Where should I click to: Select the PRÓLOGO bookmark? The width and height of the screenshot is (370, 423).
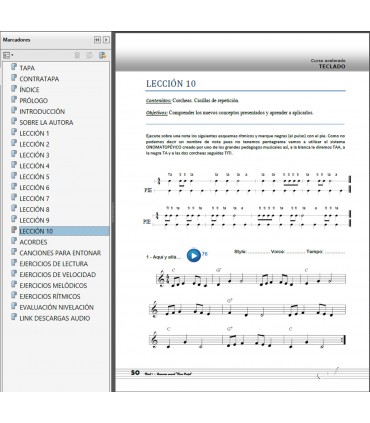click(x=33, y=101)
